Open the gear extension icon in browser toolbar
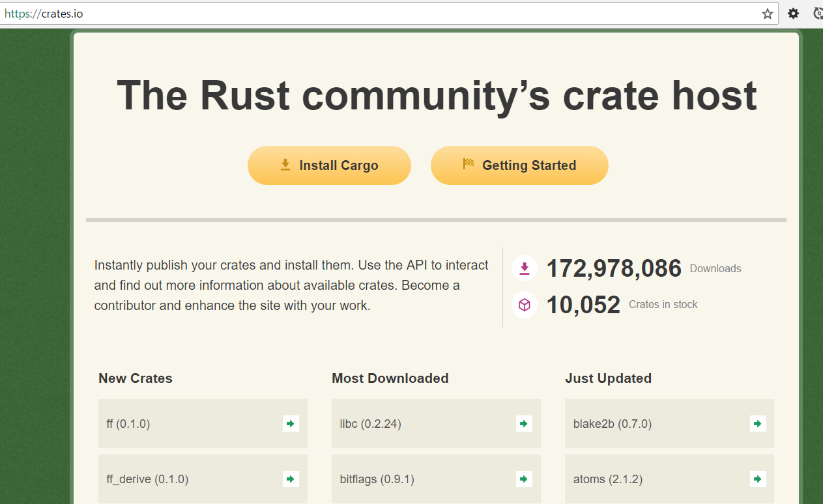 tap(793, 14)
